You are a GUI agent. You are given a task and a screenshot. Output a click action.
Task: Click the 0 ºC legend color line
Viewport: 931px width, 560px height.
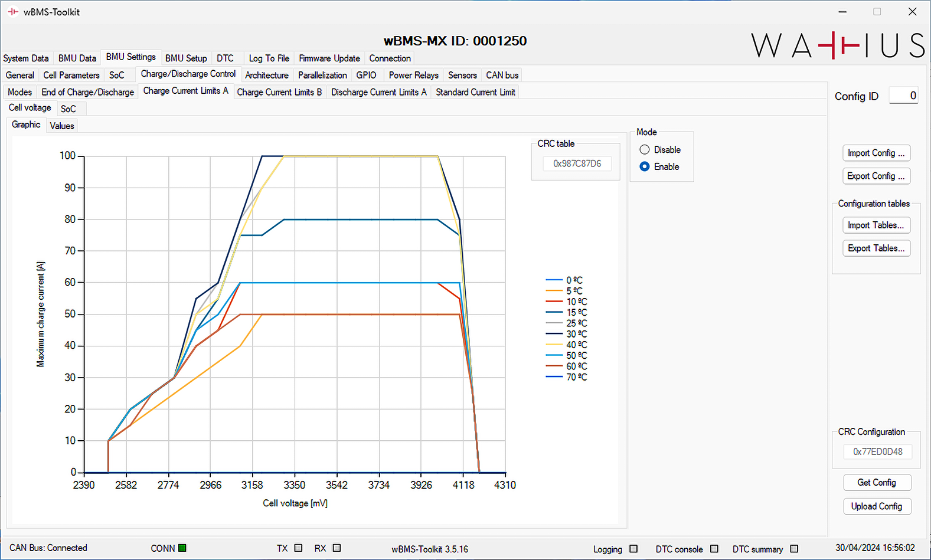[x=554, y=280]
